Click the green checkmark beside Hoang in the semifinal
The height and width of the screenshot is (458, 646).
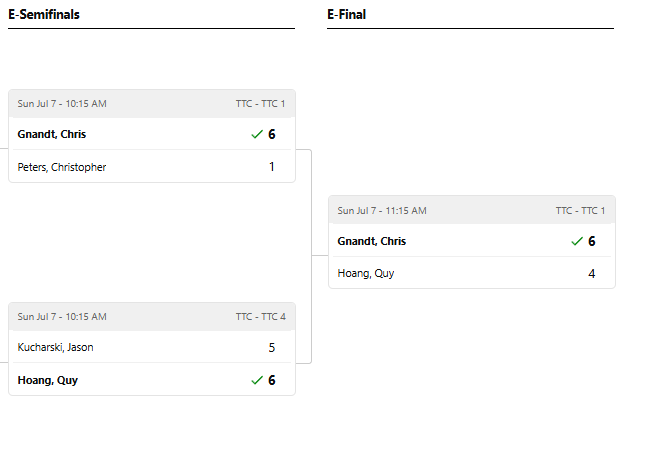click(257, 380)
